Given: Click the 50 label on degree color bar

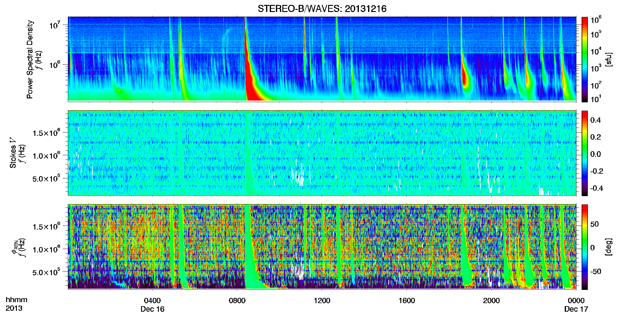Looking at the screenshot, I should [x=595, y=224].
